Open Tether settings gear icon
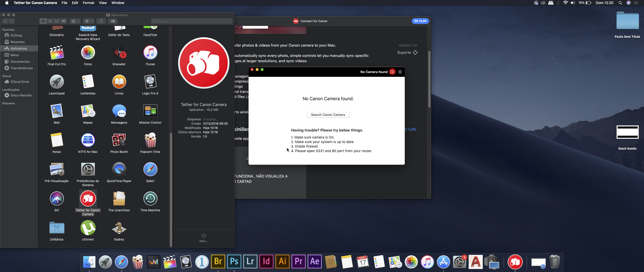Screen dimensions: 644x272 (x=400, y=72)
